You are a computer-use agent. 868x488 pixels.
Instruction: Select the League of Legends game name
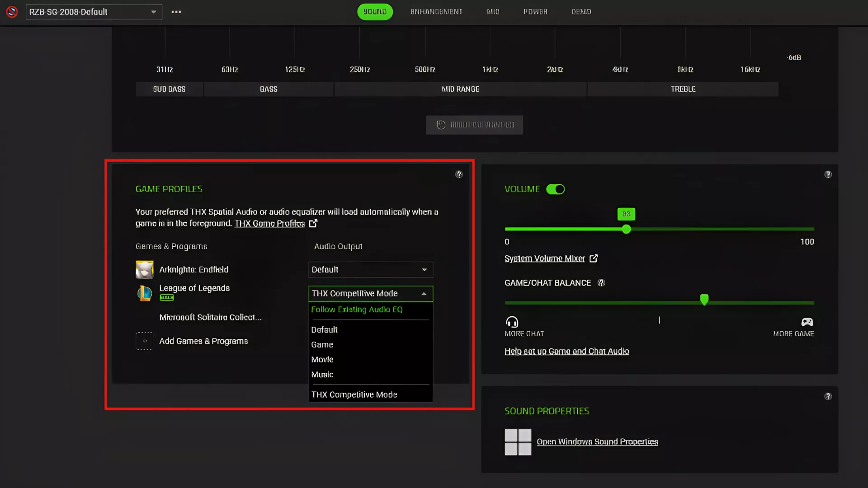click(194, 288)
